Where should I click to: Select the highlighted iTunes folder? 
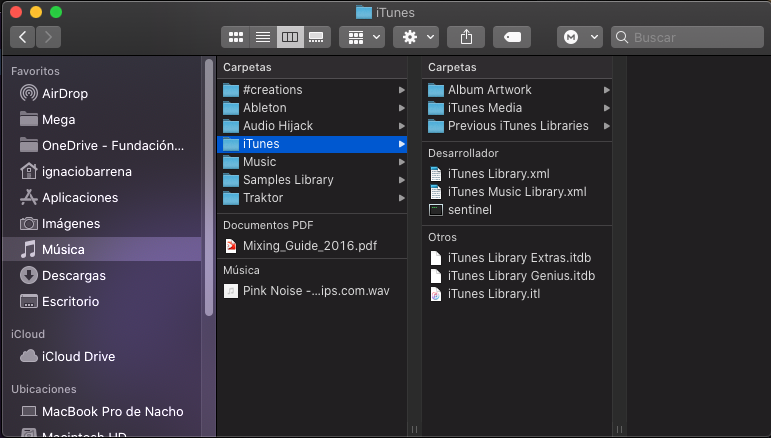pos(312,144)
